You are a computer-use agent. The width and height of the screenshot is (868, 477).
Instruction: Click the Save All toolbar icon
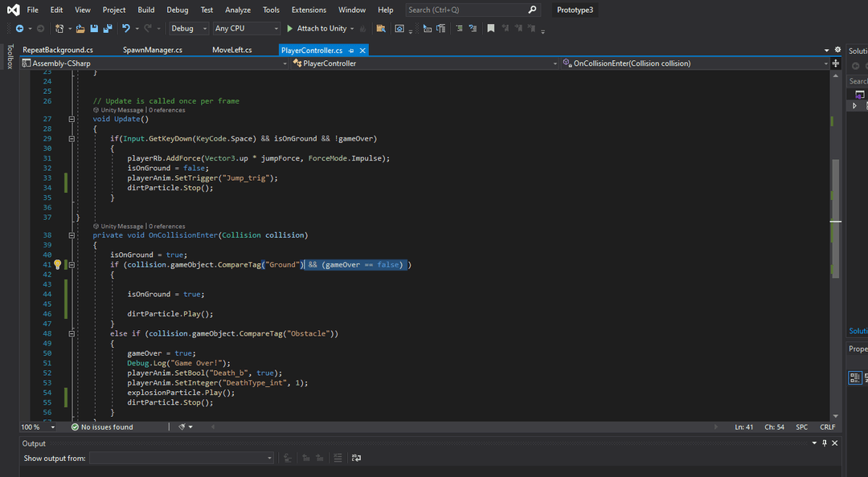point(108,29)
